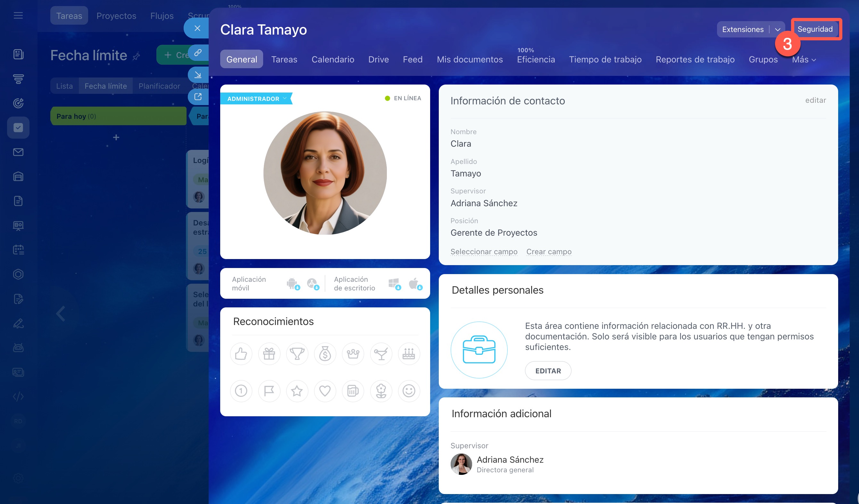859x504 pixels.
Task: Copy profile link using chain icon
Action: click(x=198, y=53)
